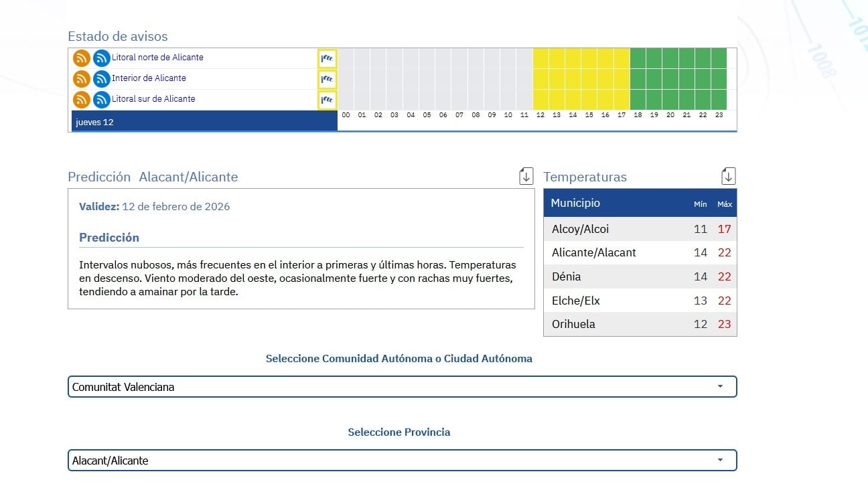Click wind warning icon for Litoral sur
Screen dimensions: 868x488
pyautogui.click(x=327, y=100)
